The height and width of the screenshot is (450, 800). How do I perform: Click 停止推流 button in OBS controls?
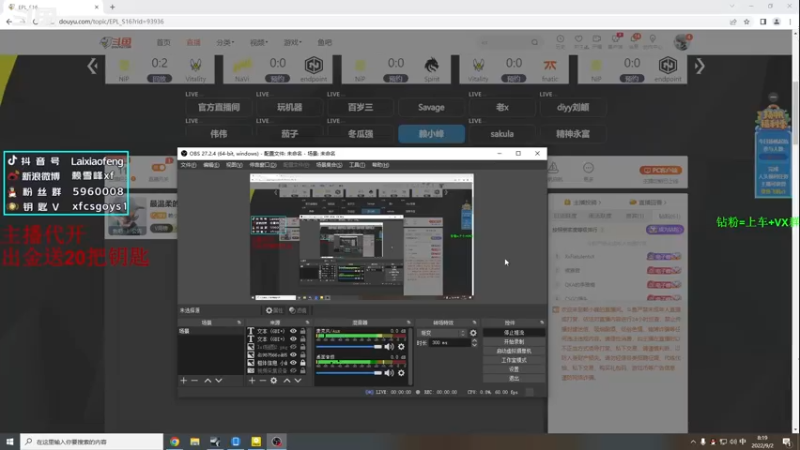coord(514,333)
